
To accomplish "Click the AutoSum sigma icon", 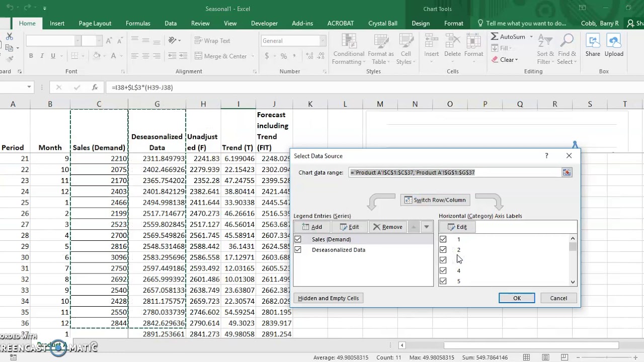I will (x=495, y=37).
